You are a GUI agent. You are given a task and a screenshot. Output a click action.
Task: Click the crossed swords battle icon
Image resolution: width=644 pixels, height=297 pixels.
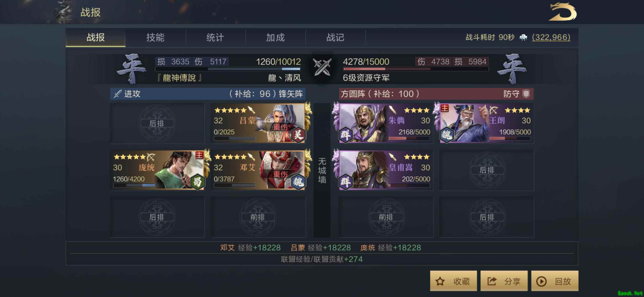pos(322,67)
